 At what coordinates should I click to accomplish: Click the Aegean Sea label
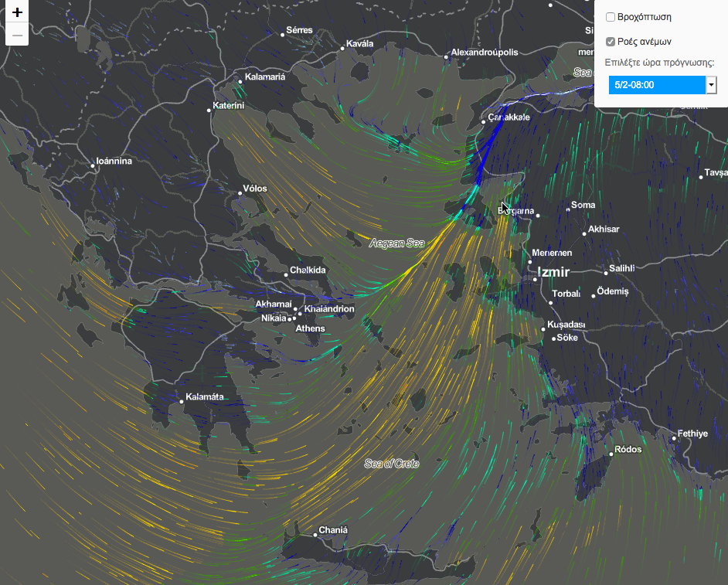coord(397,243)
